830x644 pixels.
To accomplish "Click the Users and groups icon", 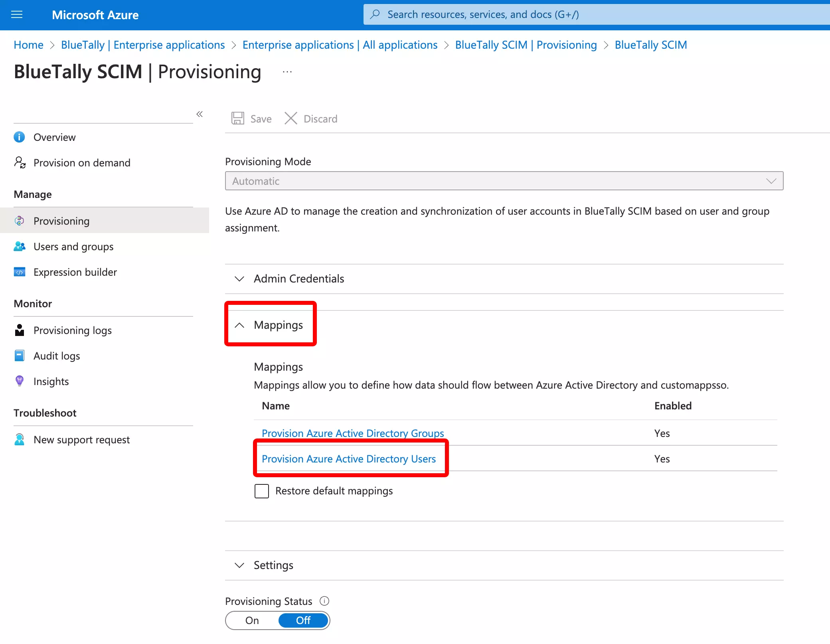I will pos(20,246).
